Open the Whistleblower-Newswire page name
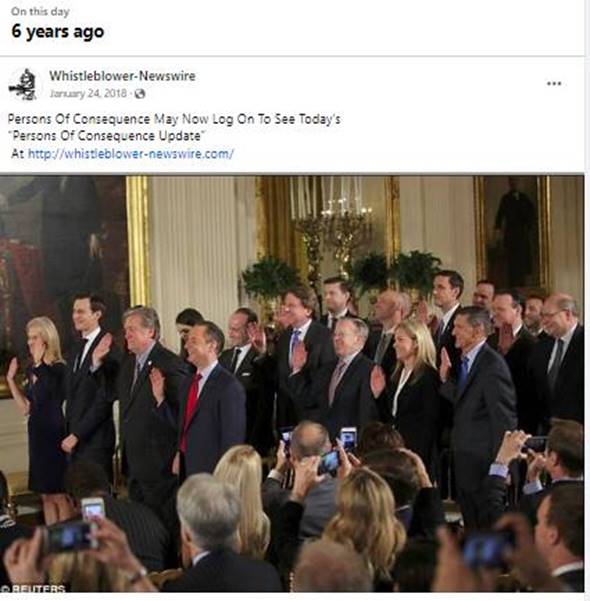 122,76
